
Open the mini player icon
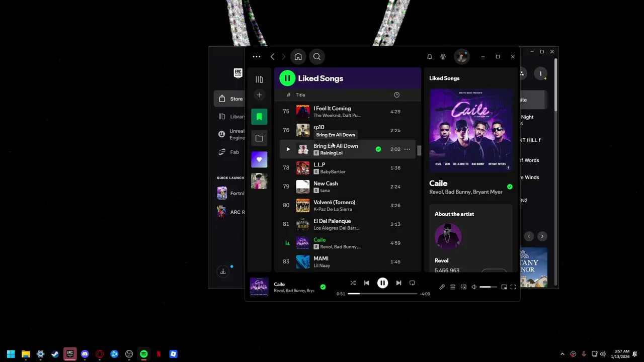[504, 287]
